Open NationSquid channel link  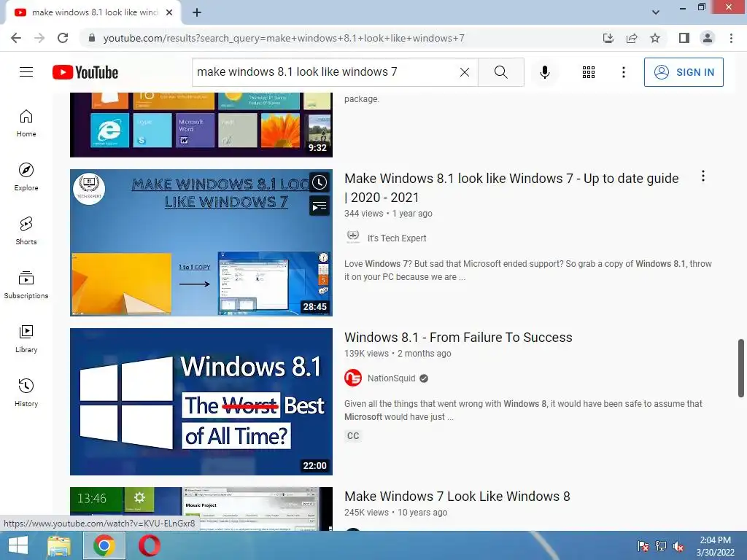391,378
